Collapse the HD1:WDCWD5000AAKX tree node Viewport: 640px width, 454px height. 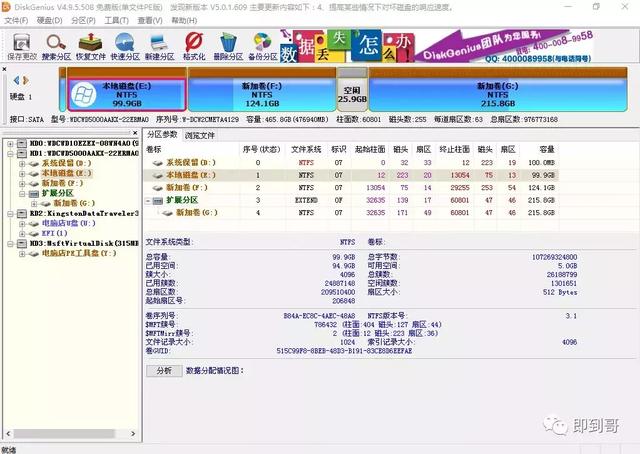click(x=10, y=154)
